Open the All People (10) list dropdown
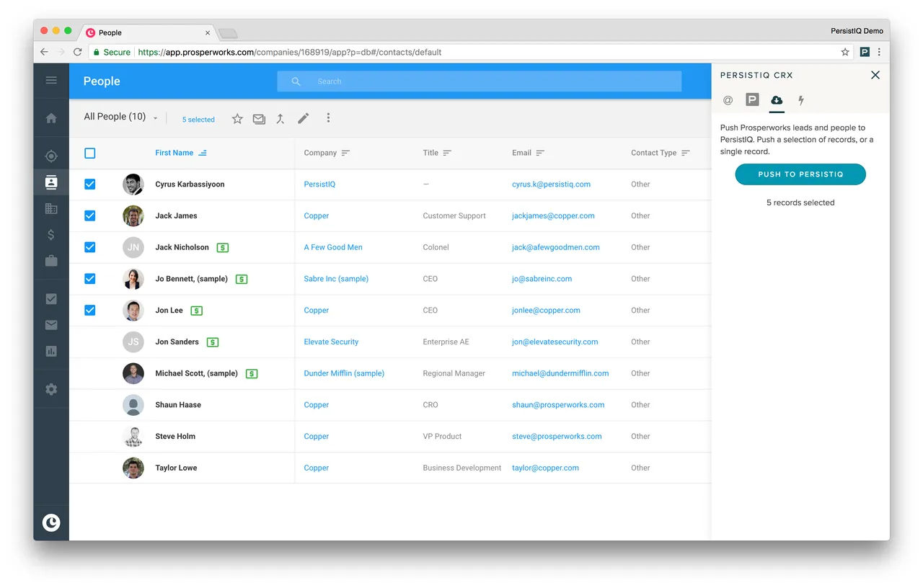This screenshot has height=588, width=923. [x=120, y=117]
